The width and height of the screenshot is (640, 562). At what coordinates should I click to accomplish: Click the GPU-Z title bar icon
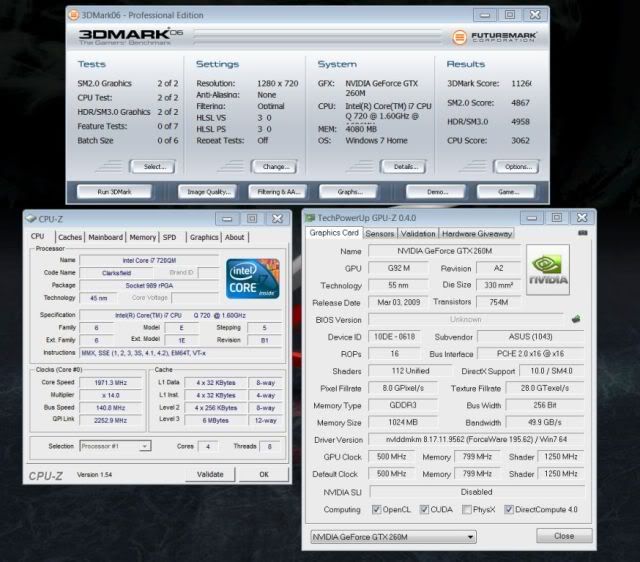pos(311,218)
